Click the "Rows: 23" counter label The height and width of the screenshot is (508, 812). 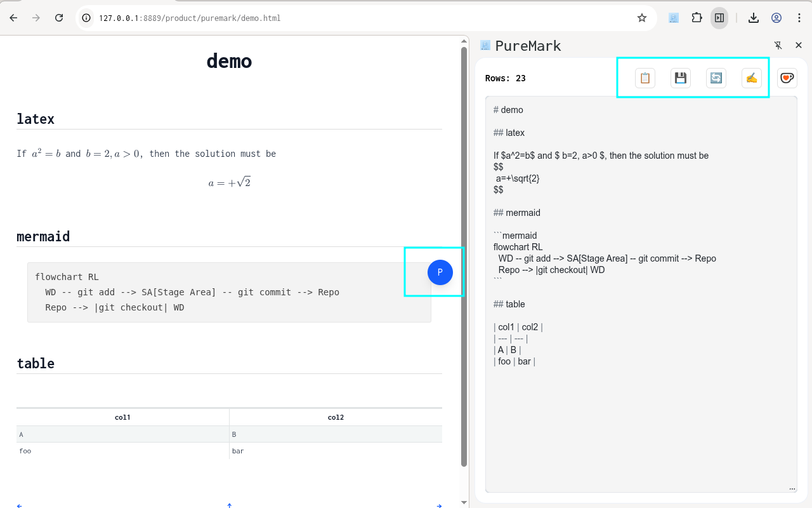point(506,78)
